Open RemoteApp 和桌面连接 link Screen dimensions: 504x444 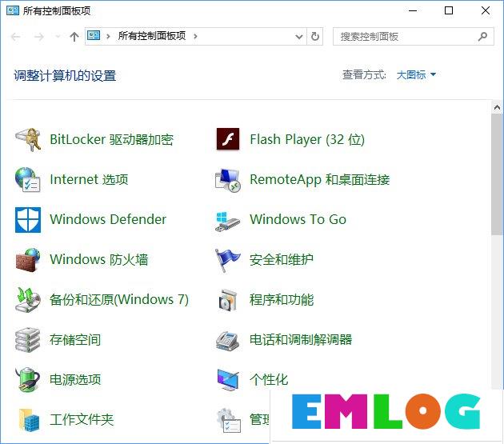tap(320, 180)
